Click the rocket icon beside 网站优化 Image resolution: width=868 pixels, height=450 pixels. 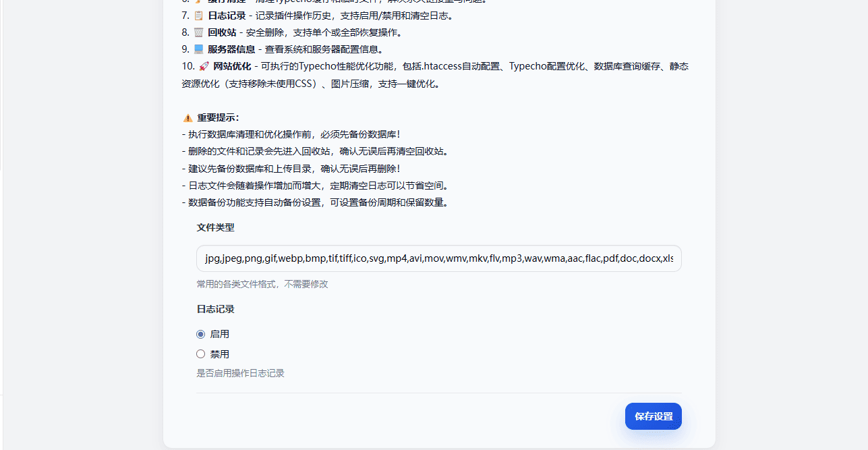click(204, 66)
